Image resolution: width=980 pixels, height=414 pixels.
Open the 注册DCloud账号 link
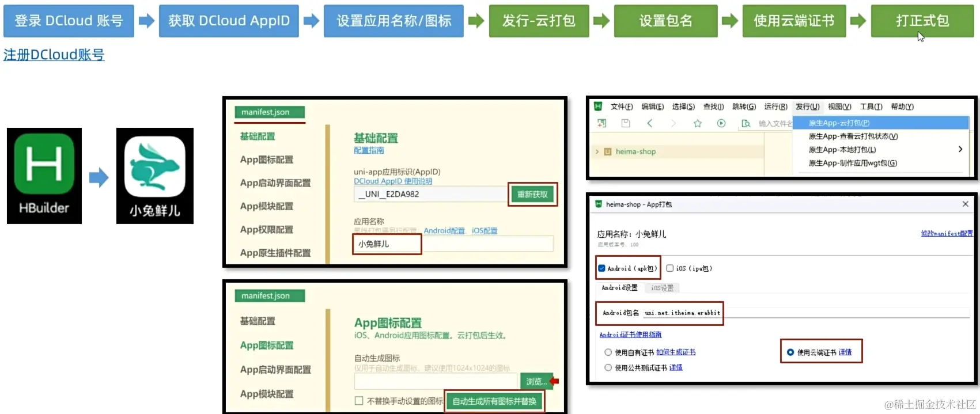(54, 55)
